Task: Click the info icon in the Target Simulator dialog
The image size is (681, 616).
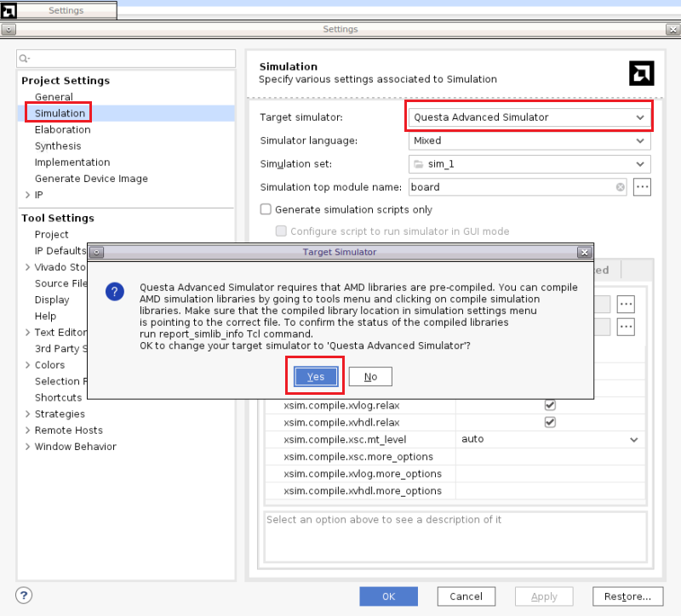Action: tap(114, 292)
